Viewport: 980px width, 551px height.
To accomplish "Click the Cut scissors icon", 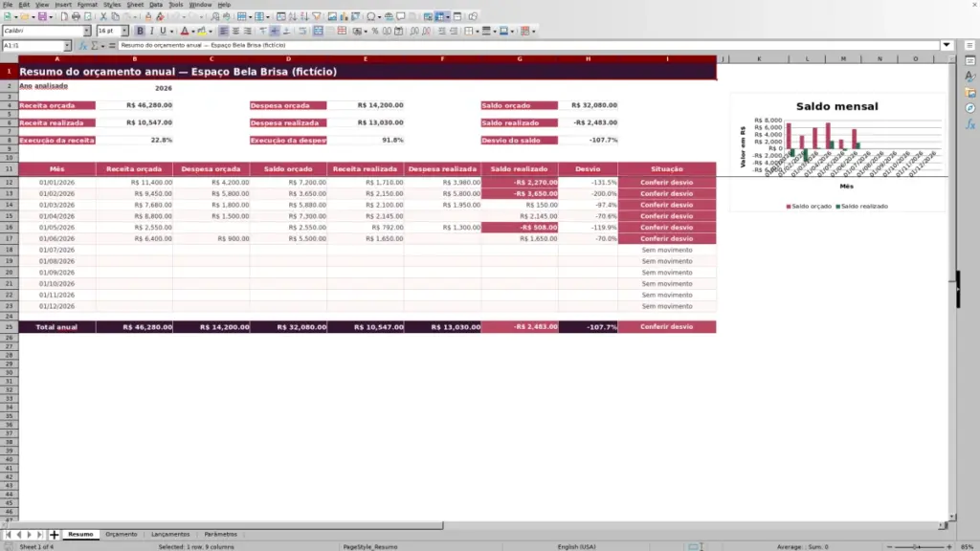I will 103,17.
